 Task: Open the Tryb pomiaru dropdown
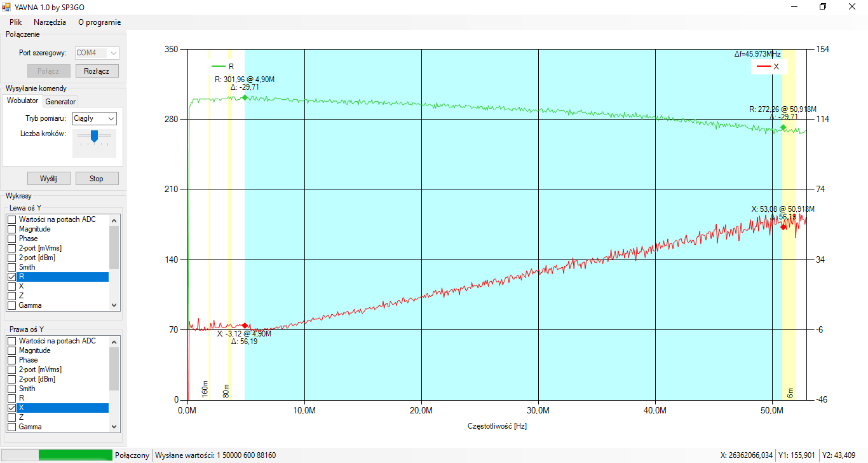(94, 118)
